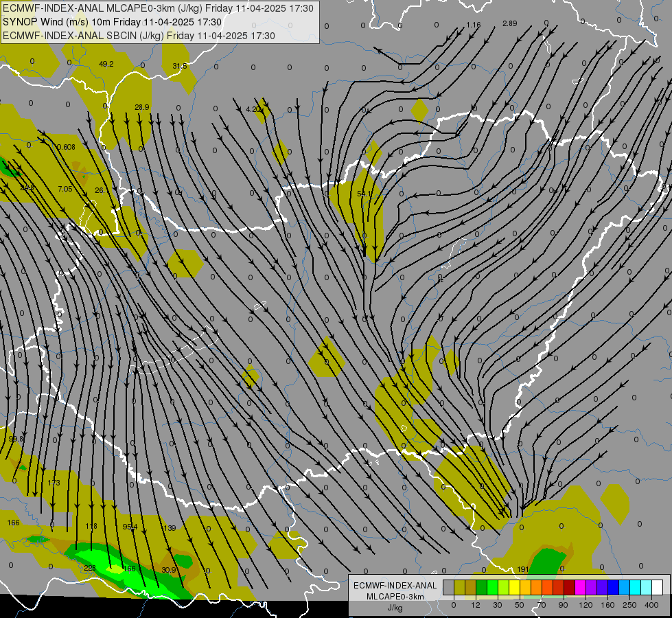This screenshot has width=672, height=618.
Task: Click the SYNOP Wind 10m title line
Action: (x=113, y=22)
